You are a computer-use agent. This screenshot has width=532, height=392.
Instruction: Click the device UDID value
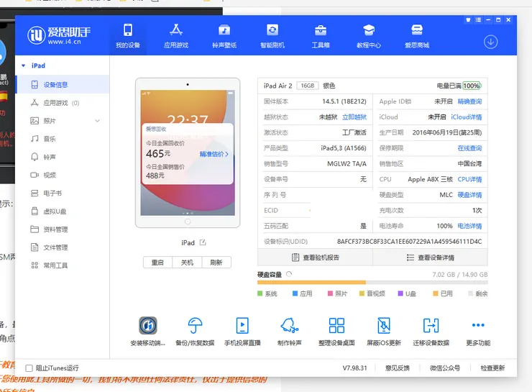409,242
